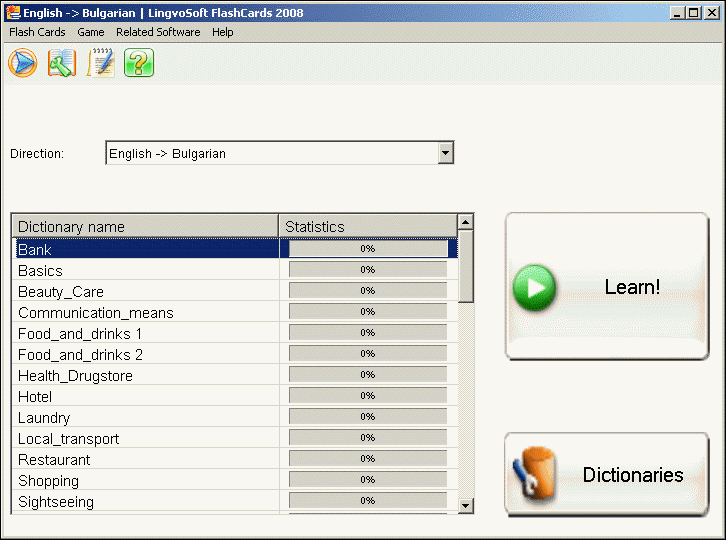Select the Beauty_Care dictionary
Image resolution: width=726 pixels, height=540 pixels.
(235, 291)
